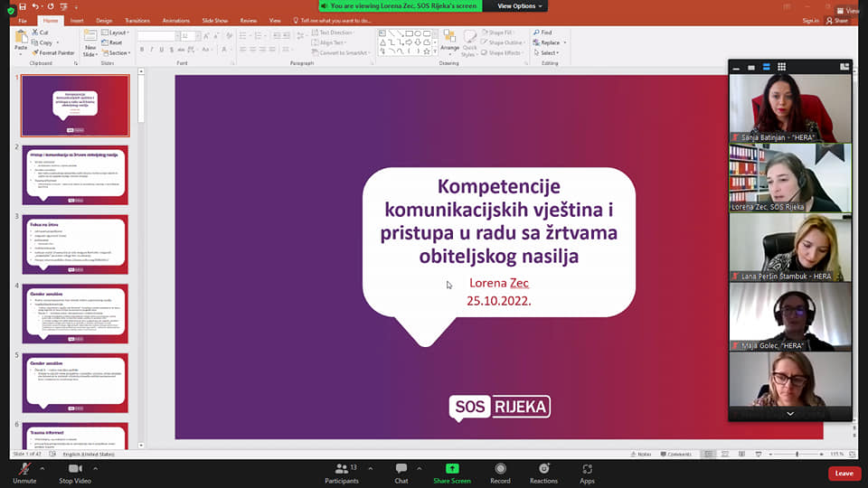Open Zoom Reactions
This screenshot has height=488, width=868.
tap(543, 469)
